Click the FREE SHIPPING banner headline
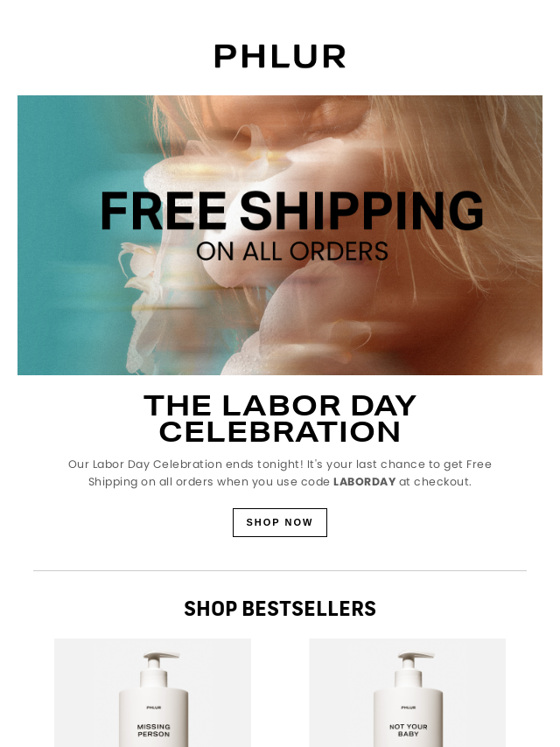The width and height of the screenshot is (560, 747). 291,211
